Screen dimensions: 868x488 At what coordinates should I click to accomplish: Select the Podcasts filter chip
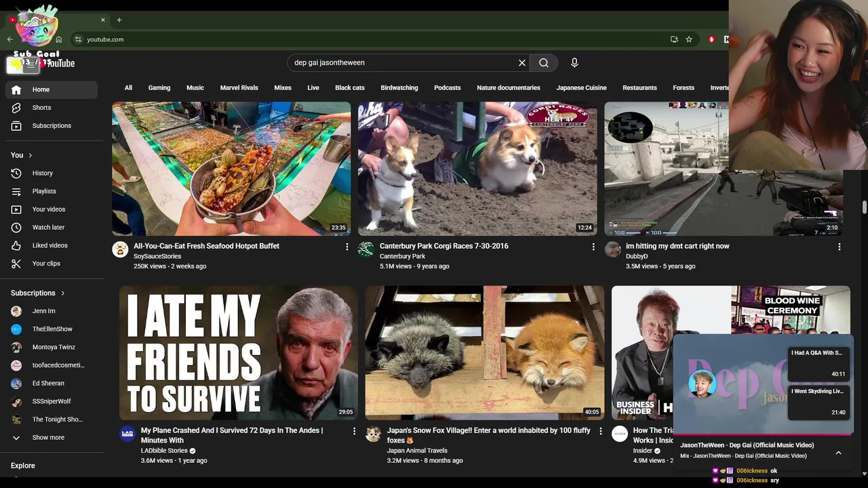[x=448, y=87]
